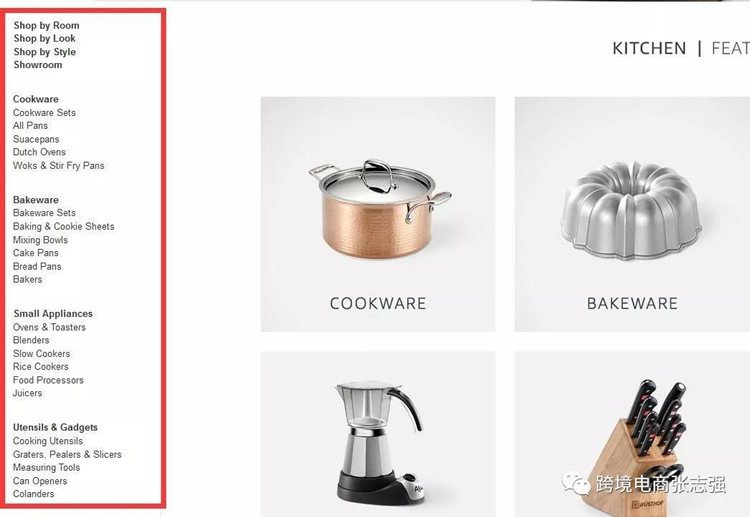Select Utensils & Gadgets heading
This screenshot has width=750, height=517.
[x=55, y=428]
